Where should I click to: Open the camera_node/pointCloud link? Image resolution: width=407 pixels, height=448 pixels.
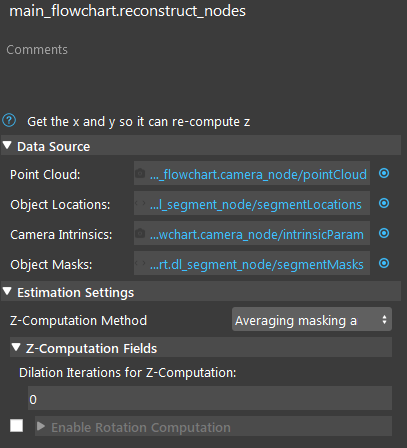[258, 174]
